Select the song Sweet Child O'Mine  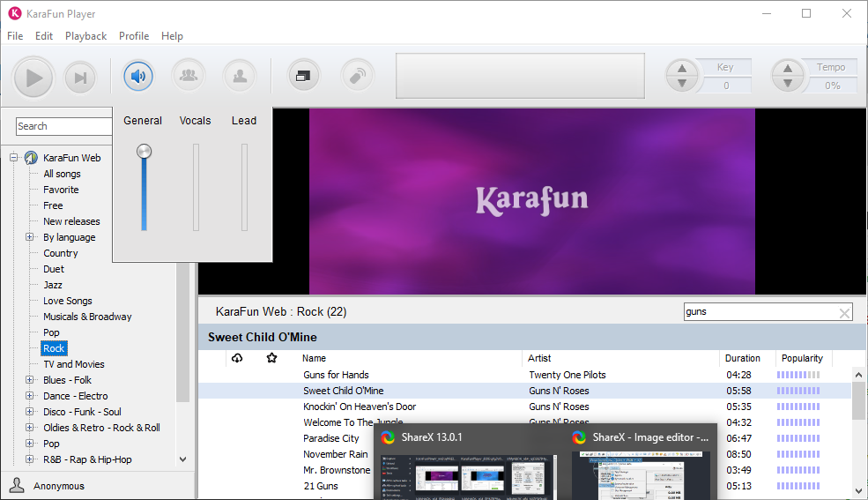(x=343, y=391)
